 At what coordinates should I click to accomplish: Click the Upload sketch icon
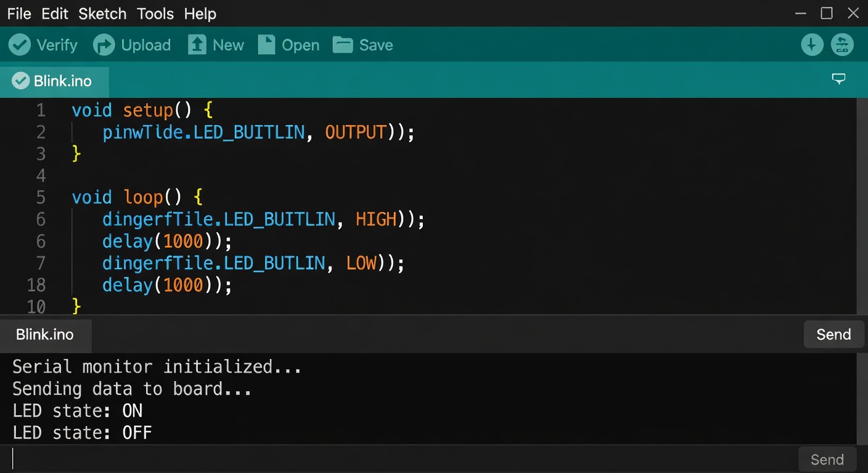104,44
